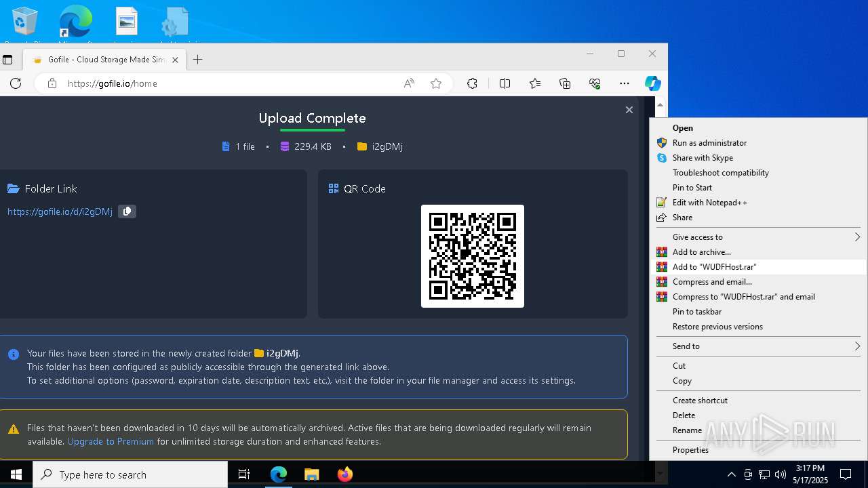The image size is (868, 488).
Task: Toggle Split screen view in Edge
Action: 505,83
